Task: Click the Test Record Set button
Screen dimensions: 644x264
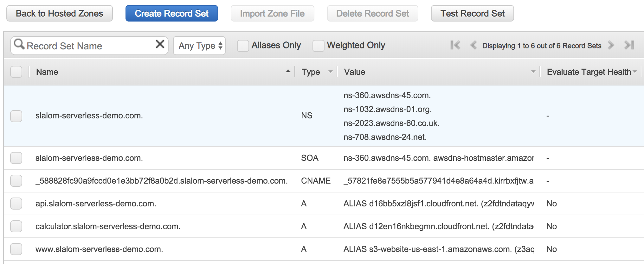Action: [x=472, y=13]
